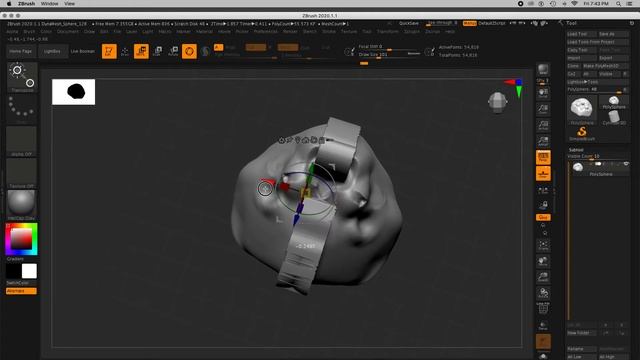Open the View menu in macOS bar
640x360 pixels.
click(69, 4)
